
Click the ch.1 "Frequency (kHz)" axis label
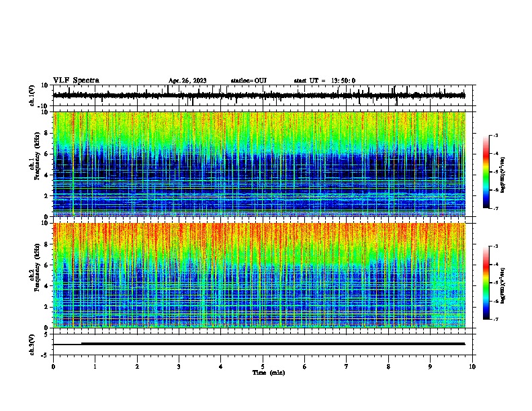37,156
